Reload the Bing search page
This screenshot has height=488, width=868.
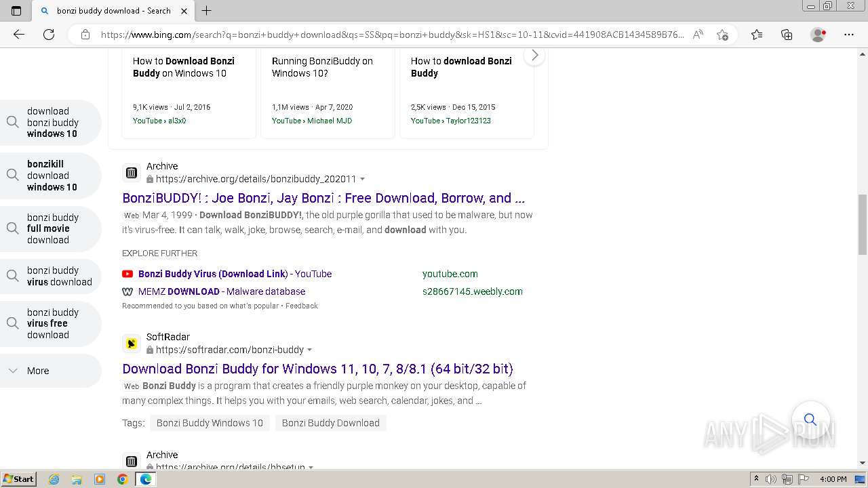49,35
